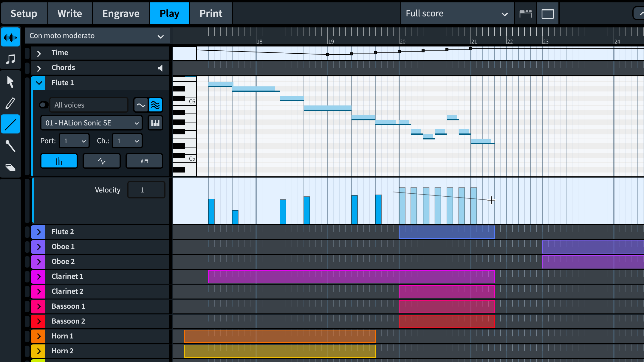The height and width of the screenshot is (362, 644).
Task: Expand the Time track
Action: point(39,53)
